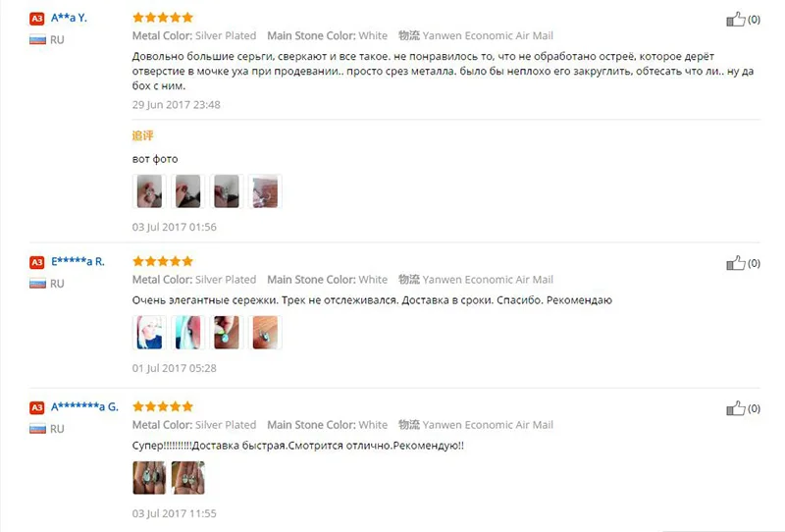Open reviewer profile E*****a R.

coord(78,261)
